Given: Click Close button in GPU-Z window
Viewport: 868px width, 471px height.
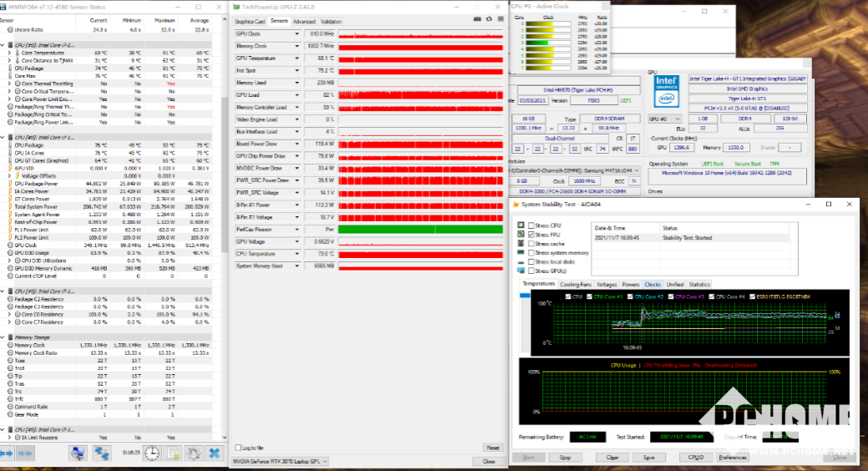Looking at the screenshot, I should (x=488, y=461).
